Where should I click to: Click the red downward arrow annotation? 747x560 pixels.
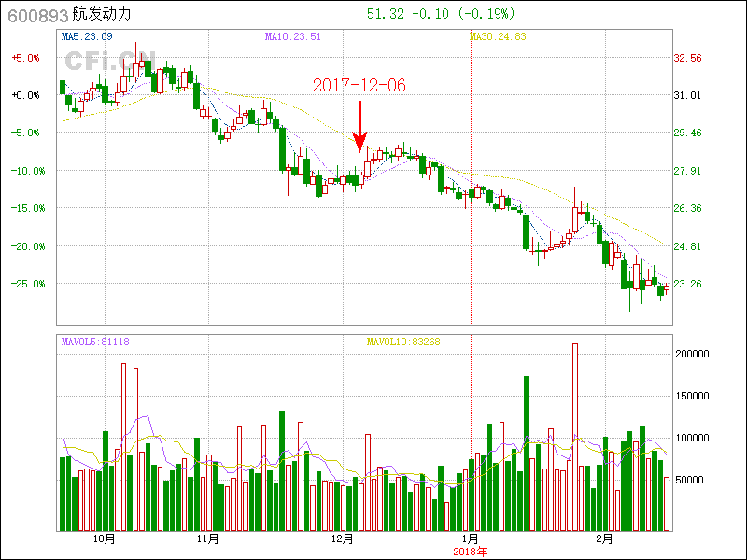pos(359,126)
